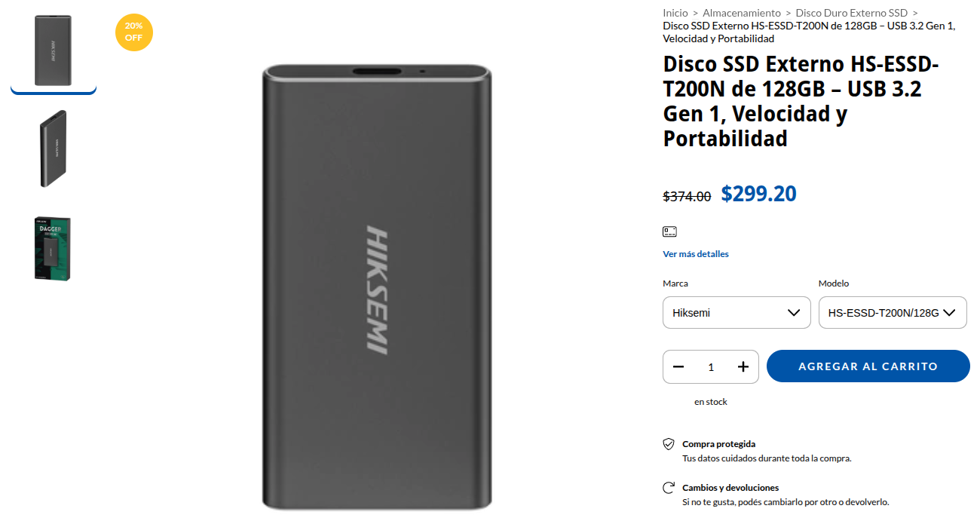Click the Cambios y devoluciones arrows icon
Viewport: 980px width, 527px height.
point(668,488)
